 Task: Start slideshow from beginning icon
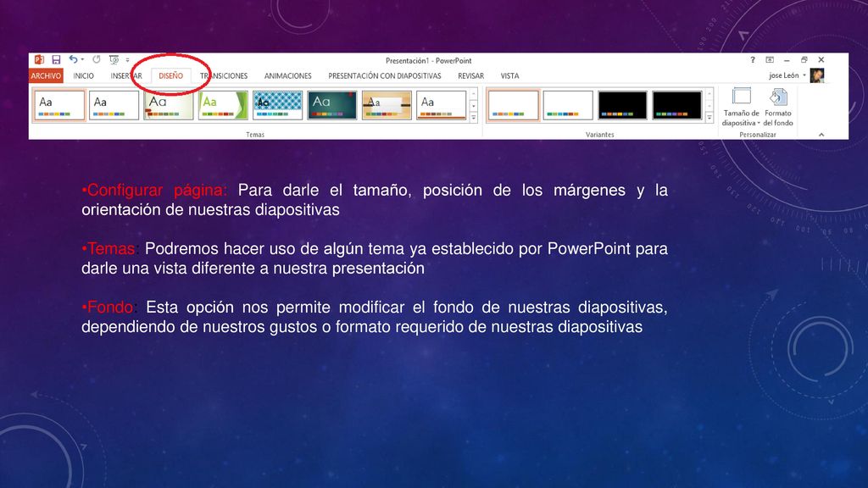point(114,60)
